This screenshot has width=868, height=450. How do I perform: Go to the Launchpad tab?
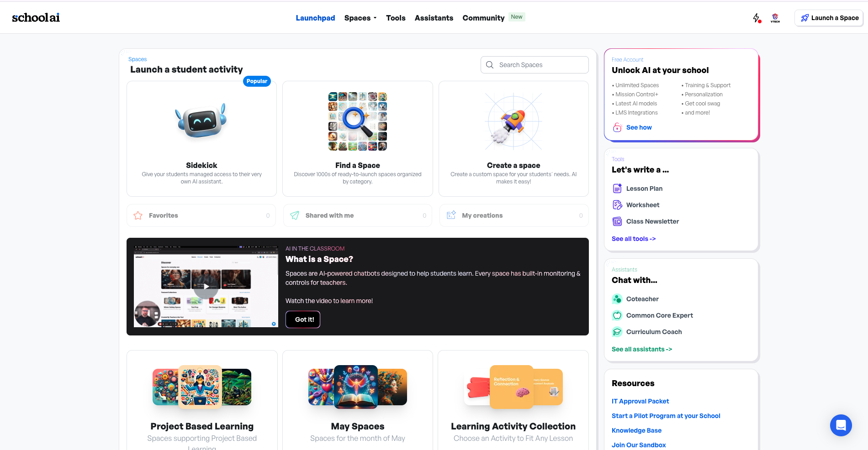click(315, 18)
